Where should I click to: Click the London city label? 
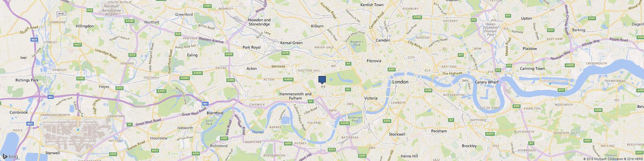coord(400,82)
